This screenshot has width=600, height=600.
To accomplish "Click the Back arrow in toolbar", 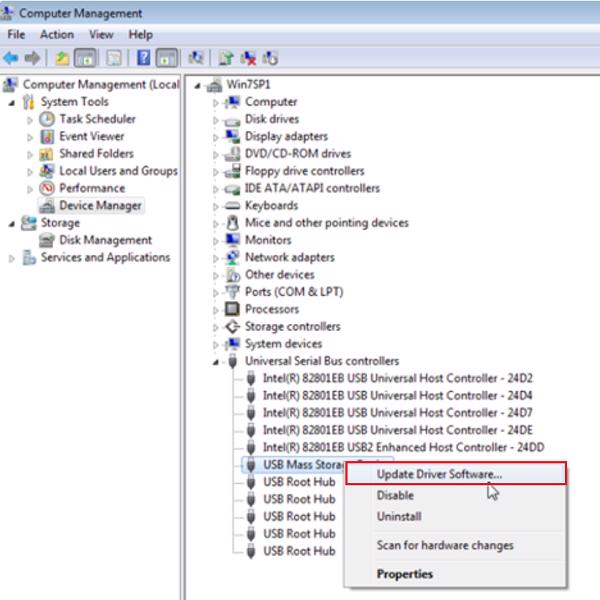I will (x=12, y=58).
